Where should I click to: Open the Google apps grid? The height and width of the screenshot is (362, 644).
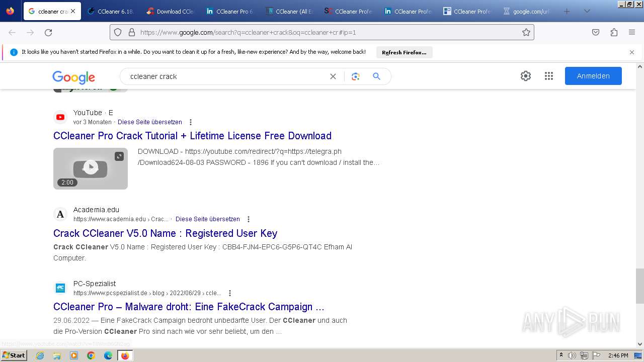pyautogui.click(x=549, y=76)
